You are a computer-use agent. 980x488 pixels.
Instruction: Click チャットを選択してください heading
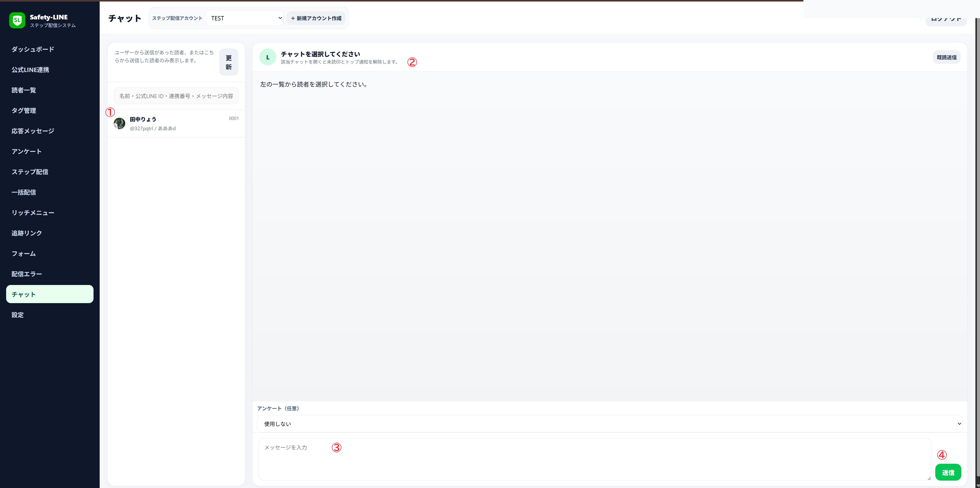coord(320,54)
